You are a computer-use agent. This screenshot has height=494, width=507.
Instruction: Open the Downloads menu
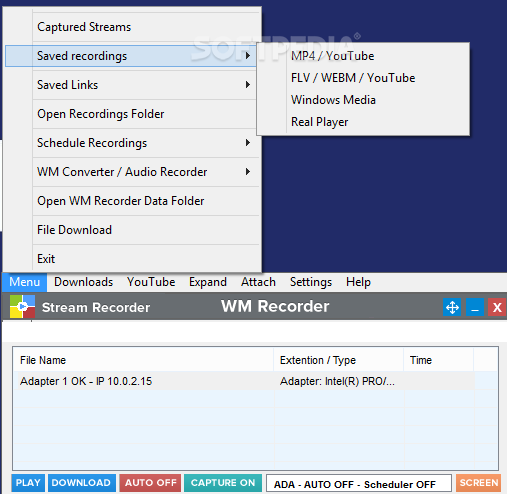(x=83, y=282)
